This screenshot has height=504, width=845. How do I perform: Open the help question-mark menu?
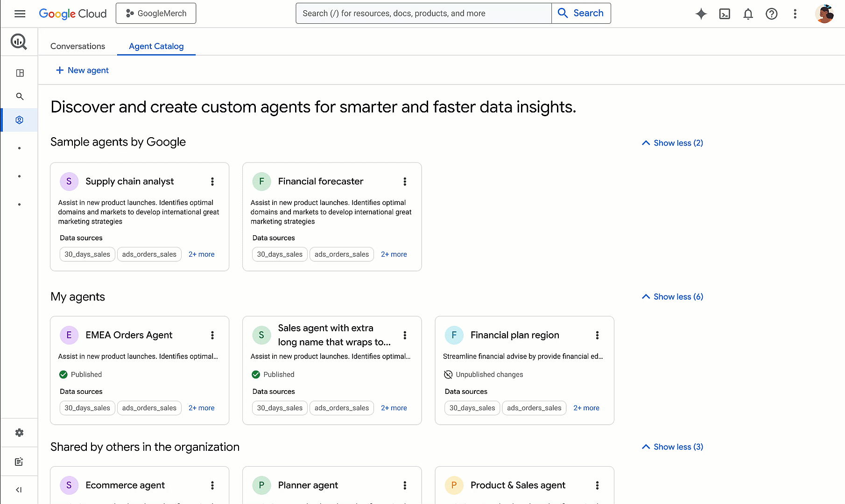tap(771, 14)
